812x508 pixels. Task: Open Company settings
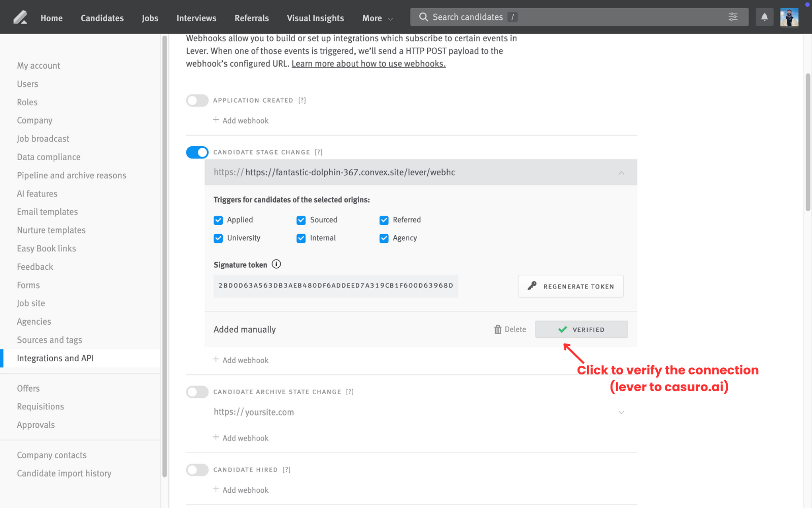click(x=35, y=120)
